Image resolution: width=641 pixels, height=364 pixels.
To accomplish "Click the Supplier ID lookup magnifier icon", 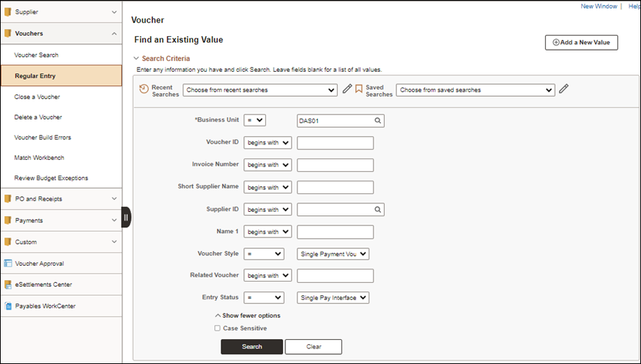I will (x=378, y=210).
